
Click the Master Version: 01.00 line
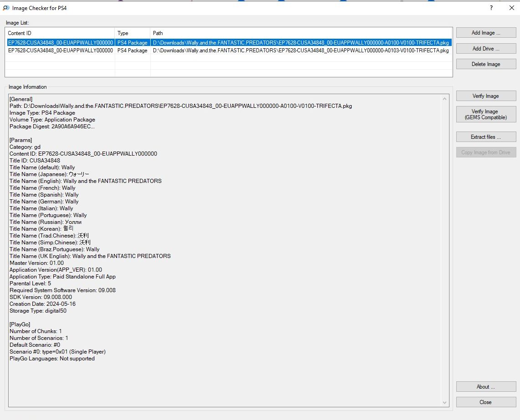[36, 263]
